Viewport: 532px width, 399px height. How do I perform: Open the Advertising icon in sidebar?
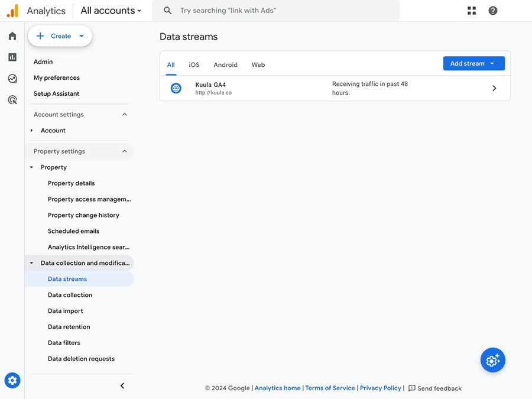(12, 100)
